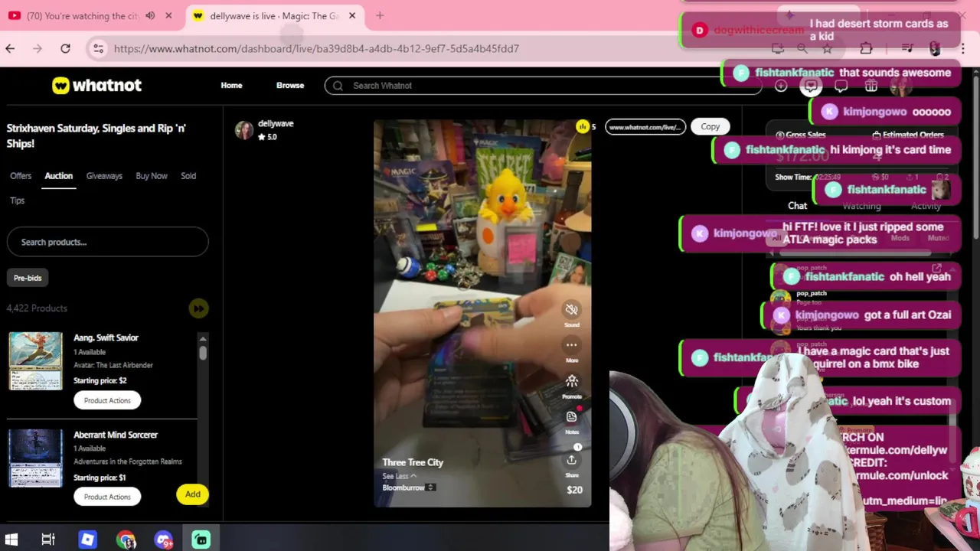The height and width of the screenshot is (551, 980).
Task: Click 'Starting price: $2' text
Action: point(100,380)
